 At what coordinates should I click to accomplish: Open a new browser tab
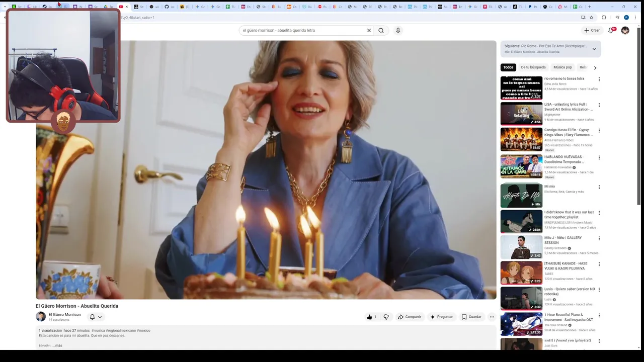pyautogui.click(x=590, y=7)
